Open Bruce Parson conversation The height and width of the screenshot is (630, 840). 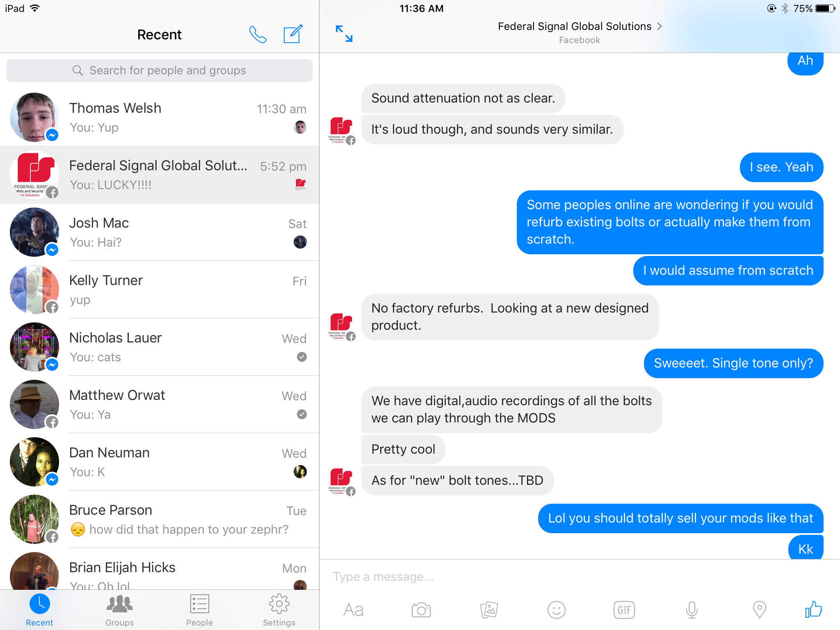coord(160,519)
